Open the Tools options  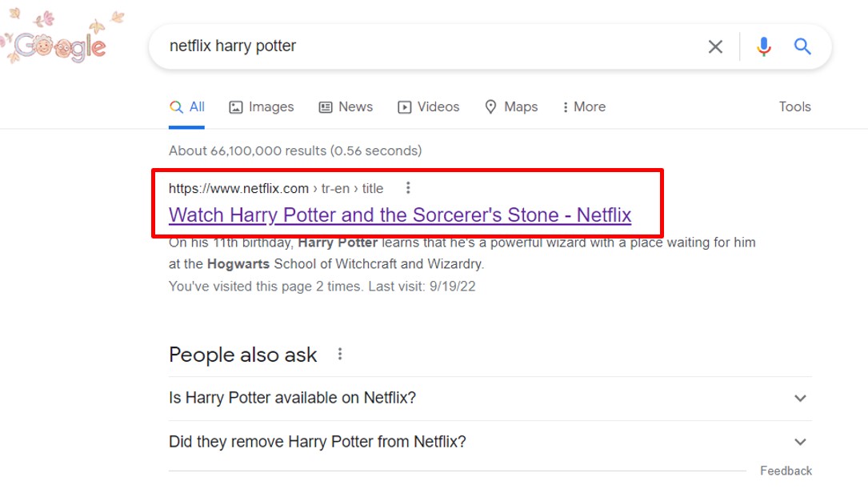coord(794,106)
